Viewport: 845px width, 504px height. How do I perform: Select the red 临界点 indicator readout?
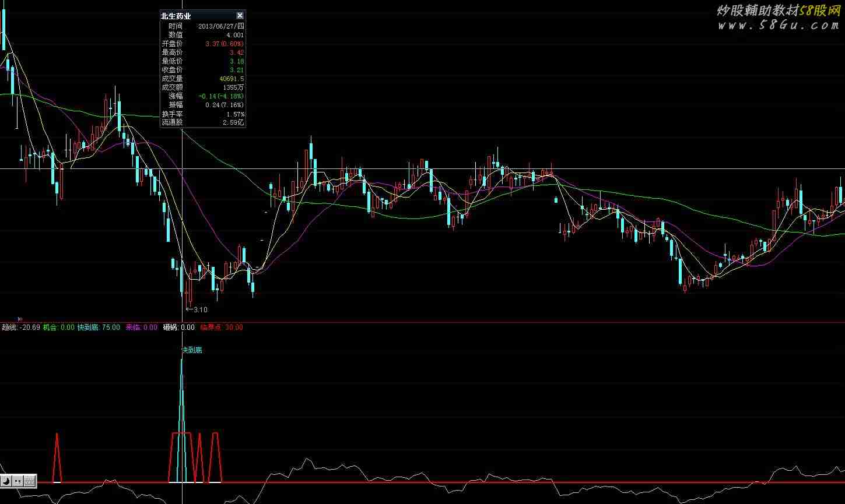[222, 327]
